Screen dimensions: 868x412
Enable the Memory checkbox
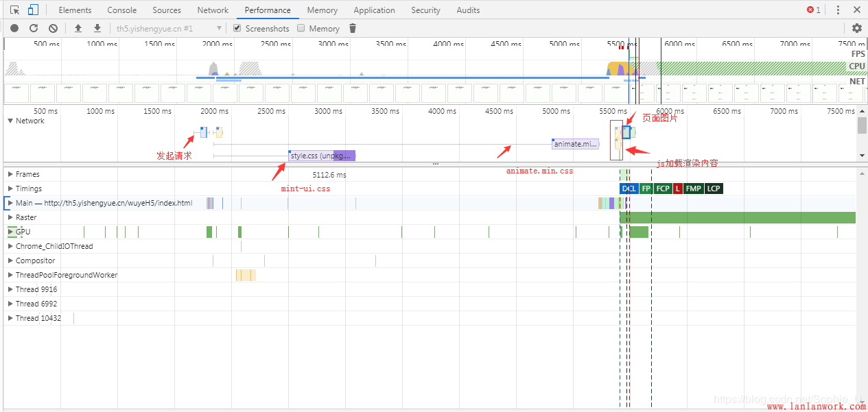pyautogui.click(x=301, y=28)
